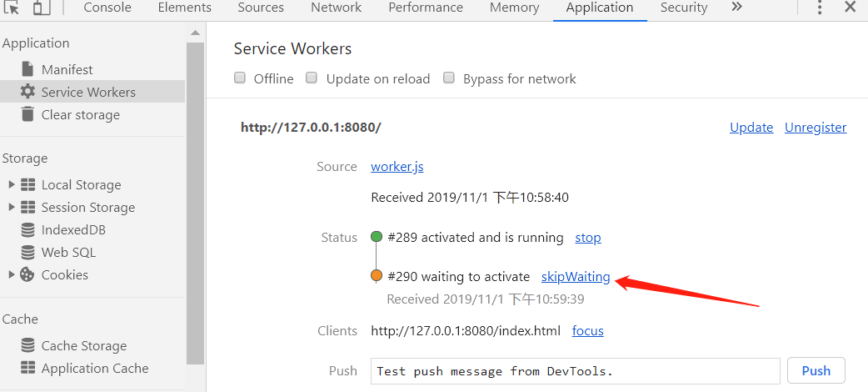Click the Application section header in the sidebar
The width and height of the screenshot is (868, 392).
click(x=36, y=43)
